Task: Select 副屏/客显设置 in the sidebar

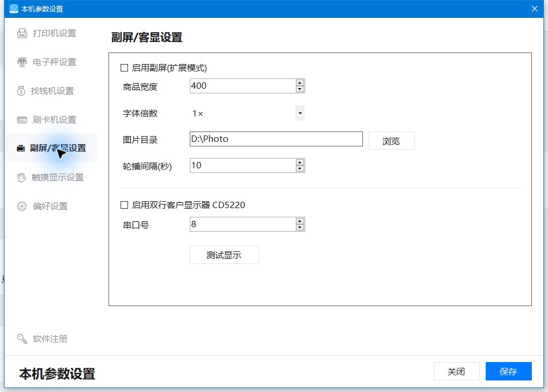Action: [51, 148]
